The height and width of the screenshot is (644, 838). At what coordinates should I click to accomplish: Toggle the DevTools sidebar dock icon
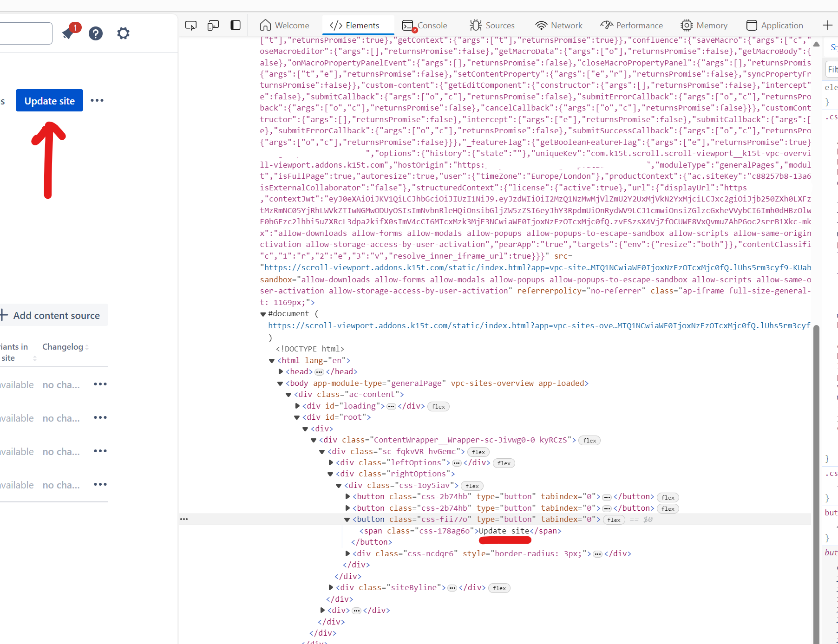tap(236, 25)
